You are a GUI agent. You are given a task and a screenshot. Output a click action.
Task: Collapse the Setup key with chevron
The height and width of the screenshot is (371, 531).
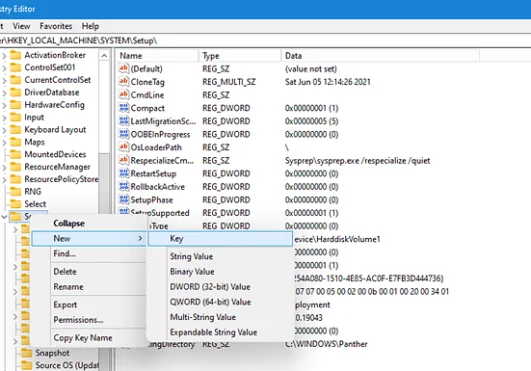point(4,217)
